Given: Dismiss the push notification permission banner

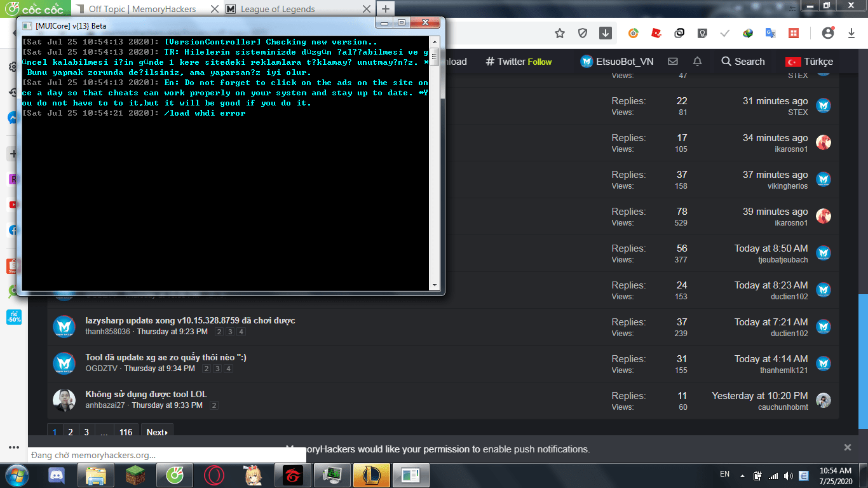Looking at the screenshot, I should pos(848,447).
